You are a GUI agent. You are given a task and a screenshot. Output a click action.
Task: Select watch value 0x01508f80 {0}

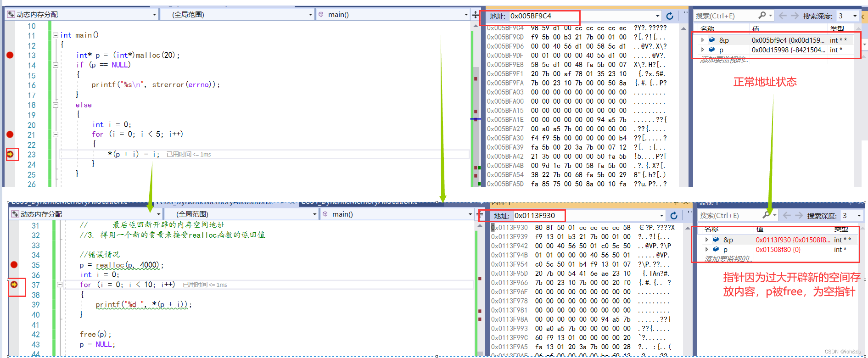pyautogui.click(x=778, y=250)
